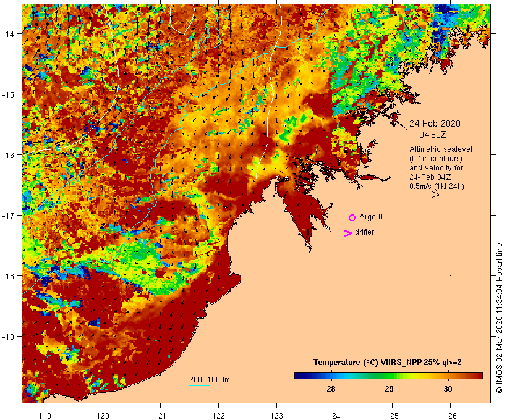Click the temperature color bar
The width and height of the screenshot is (507, 420).
tap(388, 376)
